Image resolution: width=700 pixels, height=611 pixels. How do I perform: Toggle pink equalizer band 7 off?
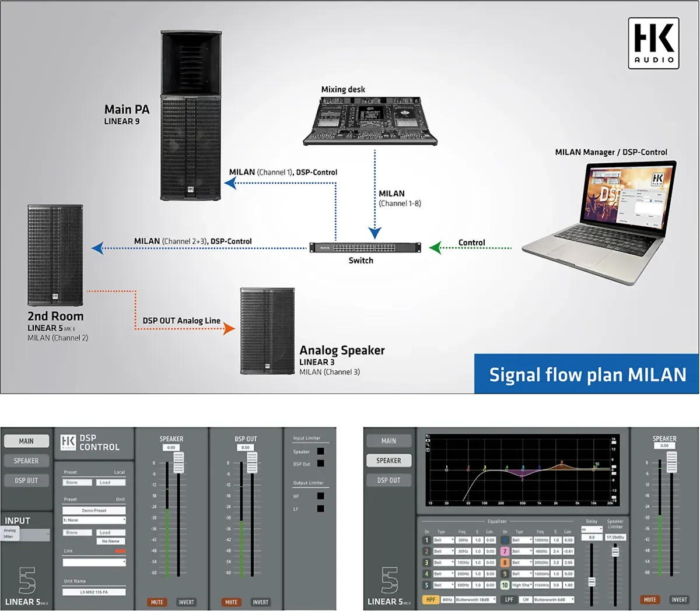coord(505,552)
